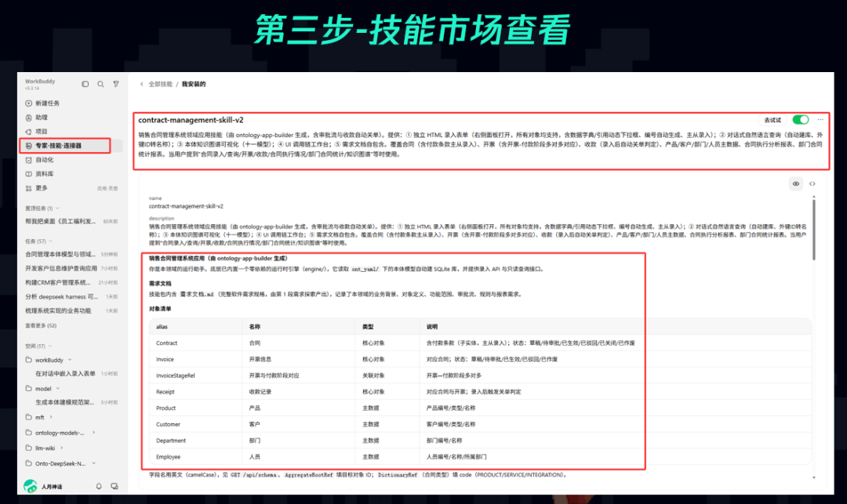This screenshot has width=847, height=504.
Task: Toggle the sidebar panel icon beside WorkBuddy
Action: 85,84
